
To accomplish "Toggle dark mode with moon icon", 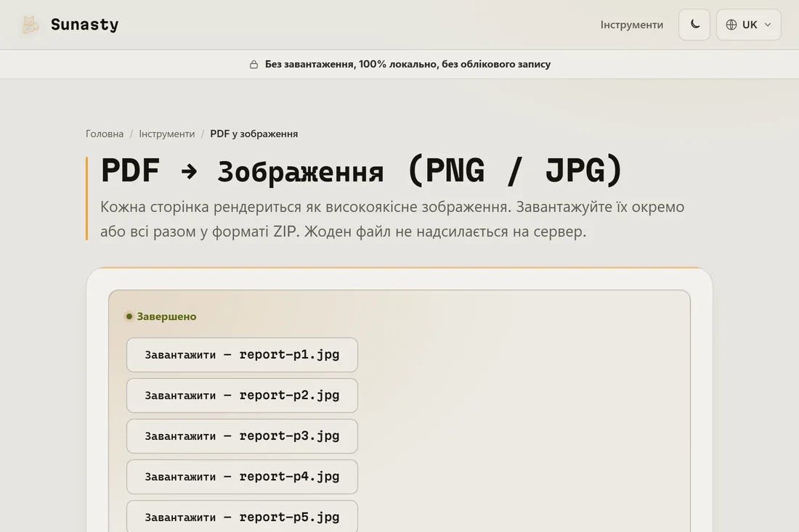I will point(694,25).
